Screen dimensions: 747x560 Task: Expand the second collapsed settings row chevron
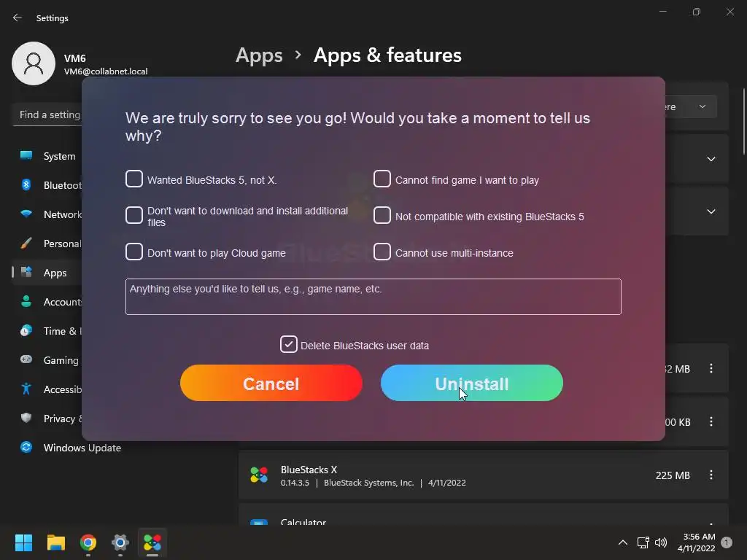[x=711, y=211]
